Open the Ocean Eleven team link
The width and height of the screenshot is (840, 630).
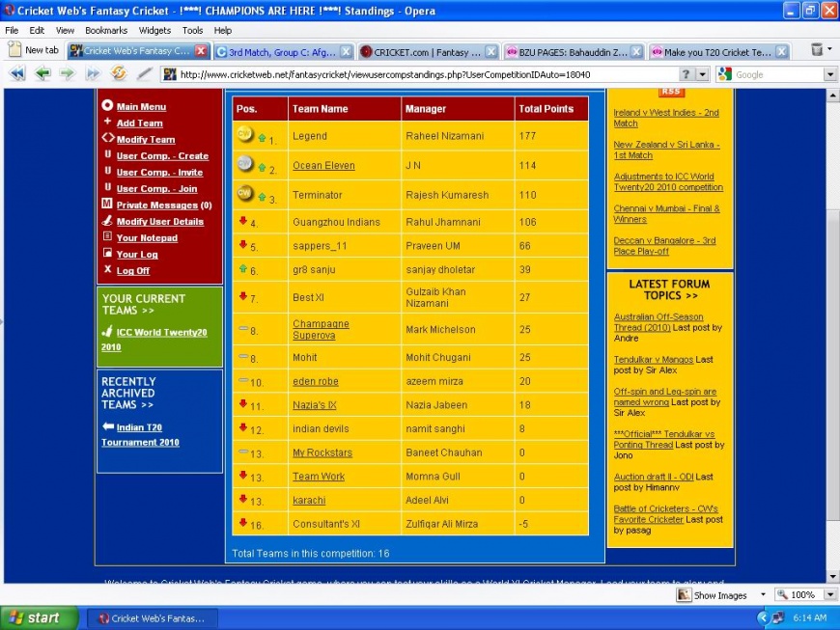tap(323, 166)
